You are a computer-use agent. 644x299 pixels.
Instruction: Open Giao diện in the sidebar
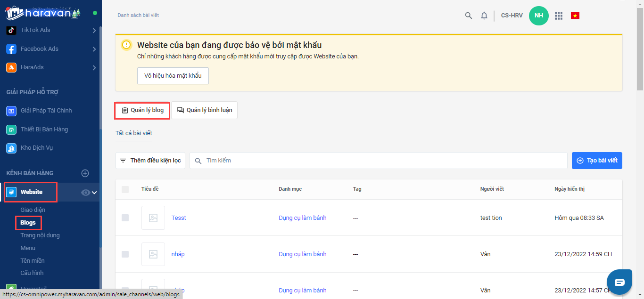point(33,210)
